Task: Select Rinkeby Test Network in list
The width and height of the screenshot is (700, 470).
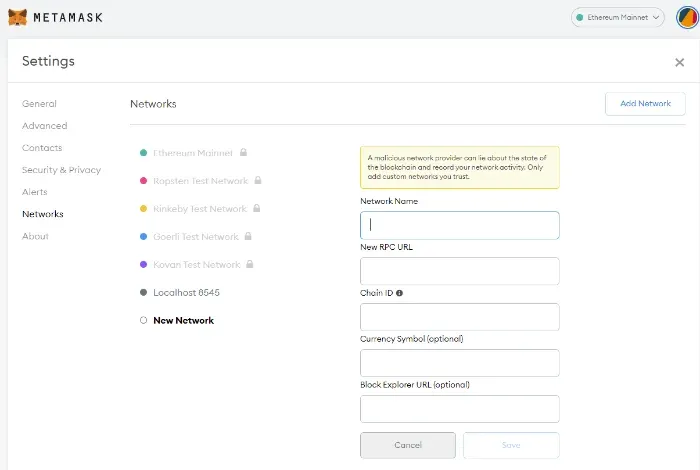Action: click(x=200, y=209)
